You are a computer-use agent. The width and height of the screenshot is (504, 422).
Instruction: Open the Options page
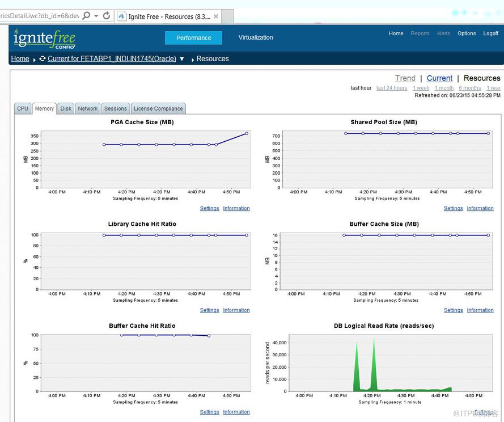[467, 33]
